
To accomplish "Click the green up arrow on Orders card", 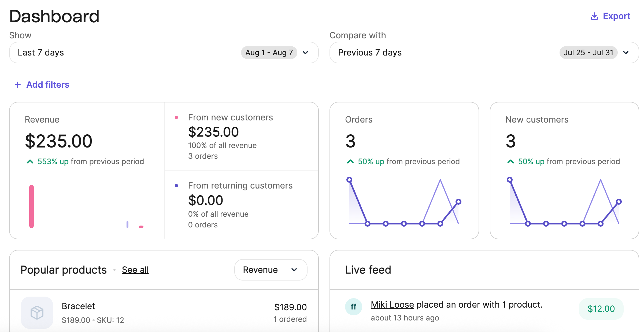I will tap(350, 161).
